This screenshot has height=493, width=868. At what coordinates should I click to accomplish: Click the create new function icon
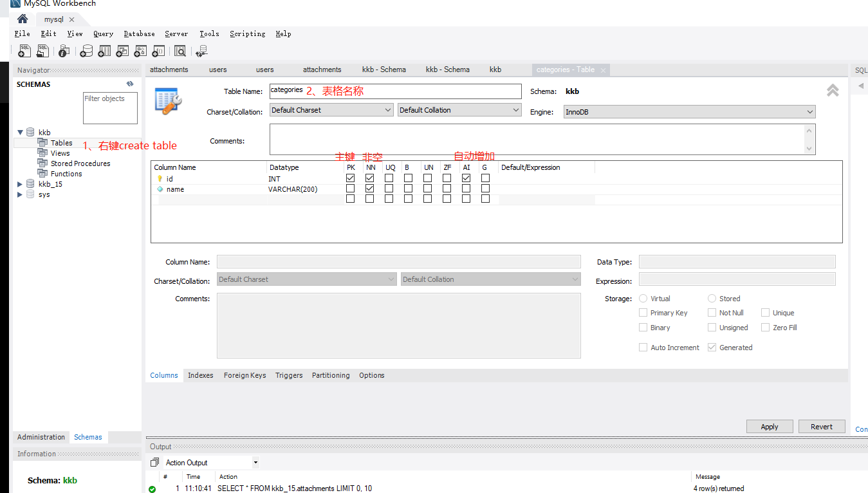(x=158, y=51)
